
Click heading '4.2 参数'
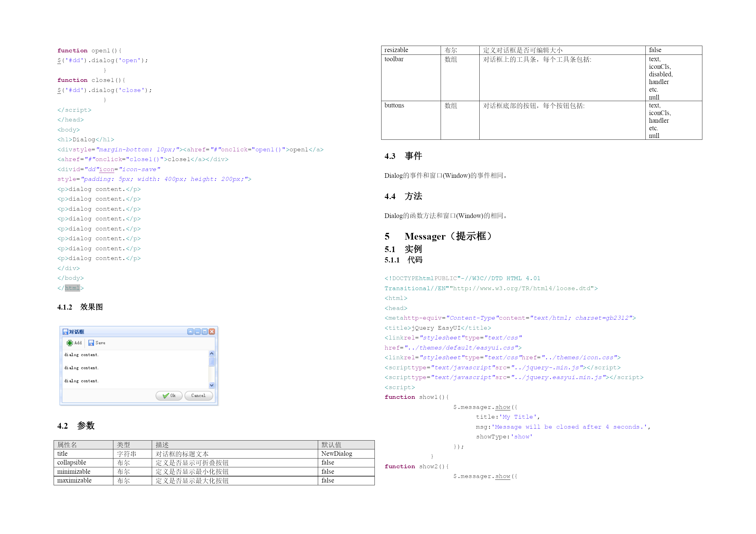tap(76, 425)
